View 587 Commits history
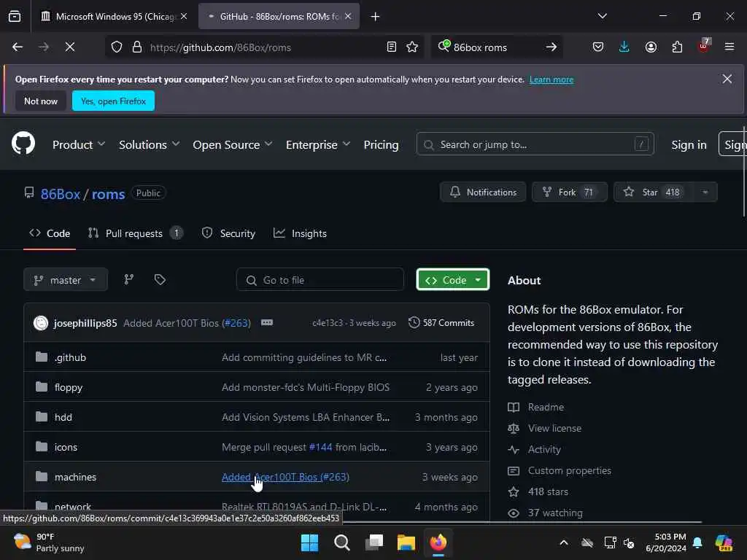747x560 pixels. click(441, 323)
